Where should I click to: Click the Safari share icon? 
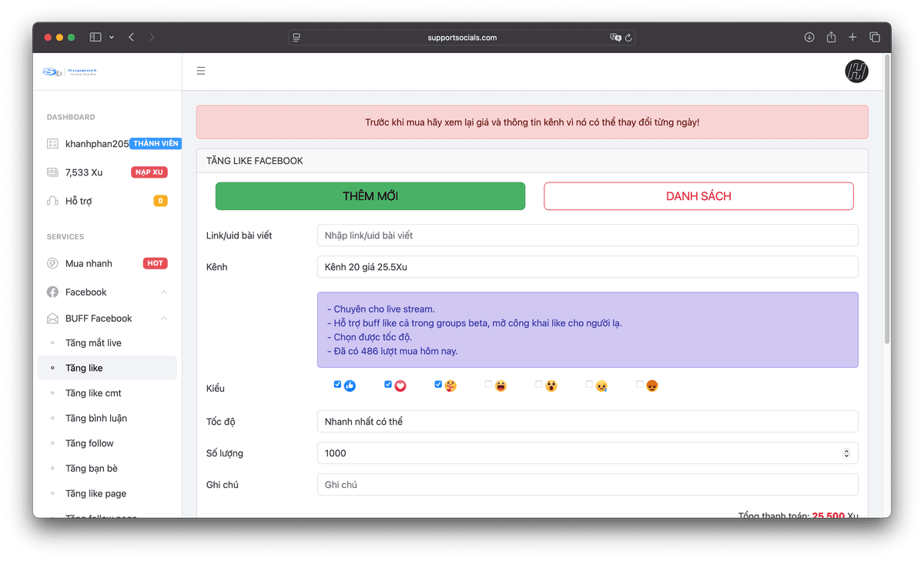(831, 37)
